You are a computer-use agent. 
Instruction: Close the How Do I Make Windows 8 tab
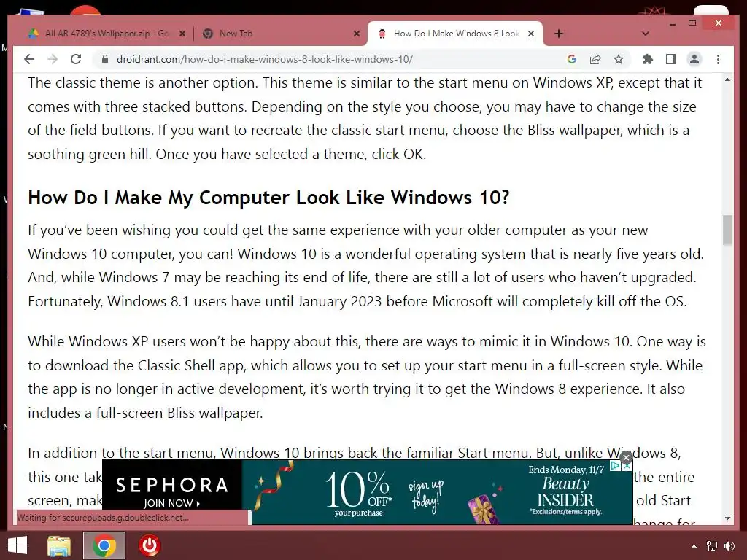point(531,34)
